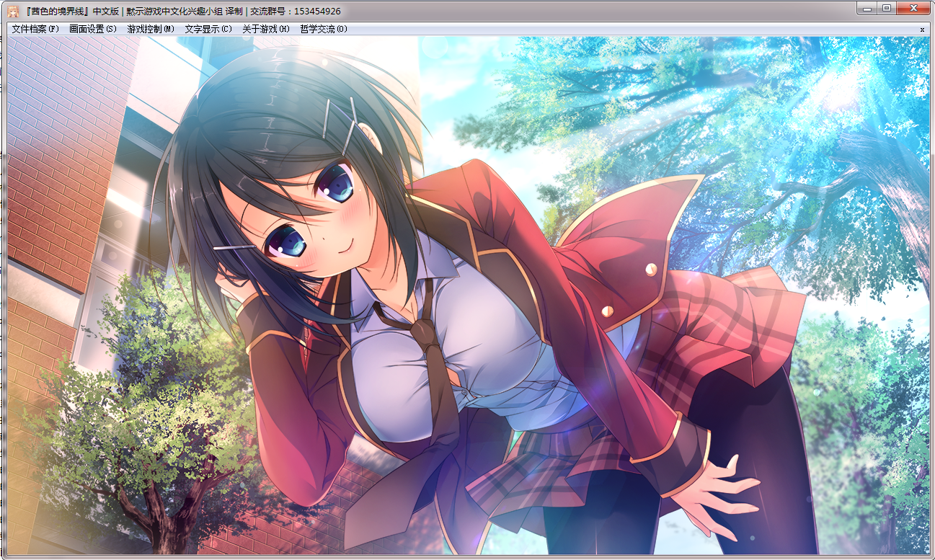Open the 文字显示 (C) menu

pos(208,30)
